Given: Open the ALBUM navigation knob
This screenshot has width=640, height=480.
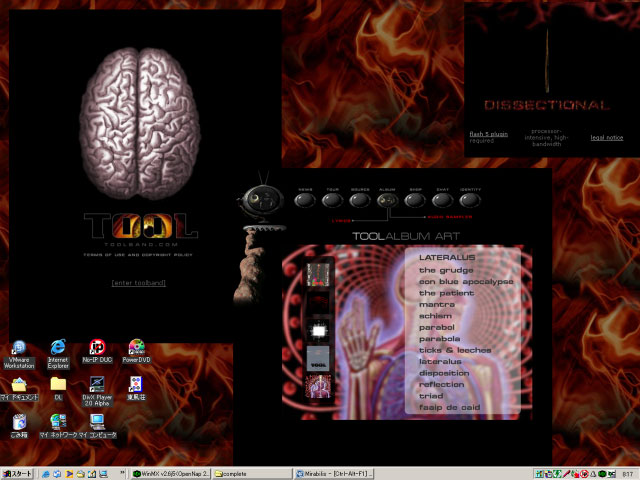Looking at the screenshot, I should point(387,200).
